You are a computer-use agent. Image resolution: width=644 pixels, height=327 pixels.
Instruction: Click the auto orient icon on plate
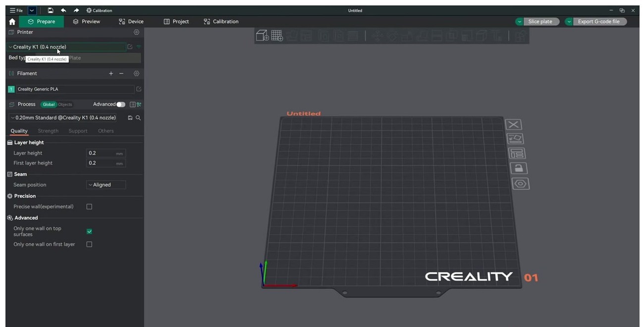click(515, 139)
